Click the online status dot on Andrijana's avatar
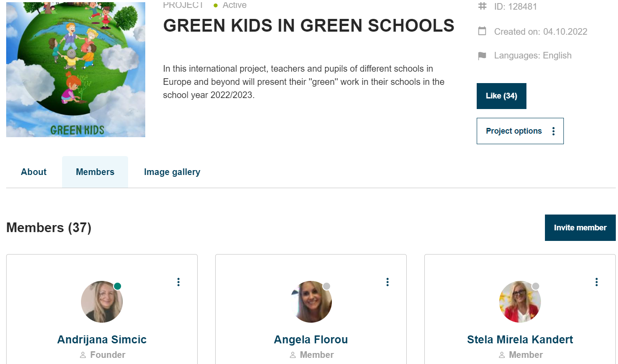Image resolution: width=618 pixels, height=364 pixels. point(118,286)
